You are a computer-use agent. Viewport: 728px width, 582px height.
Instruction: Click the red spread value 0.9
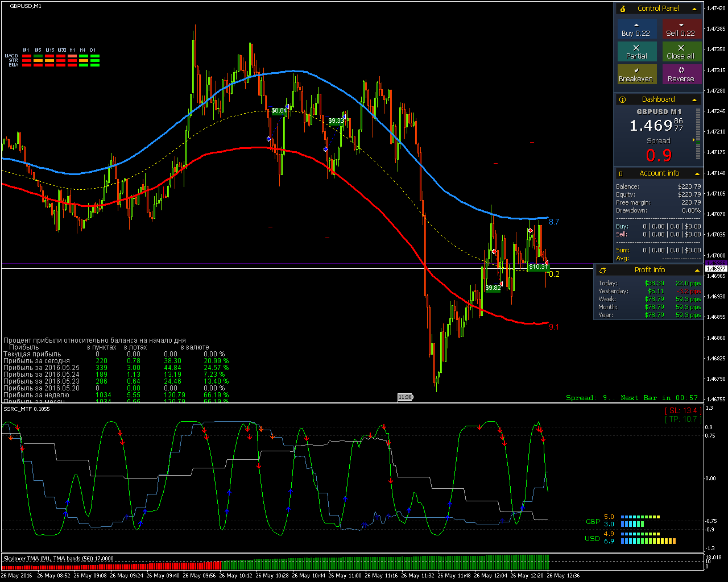pyautogui.click(x=659, y=155)
